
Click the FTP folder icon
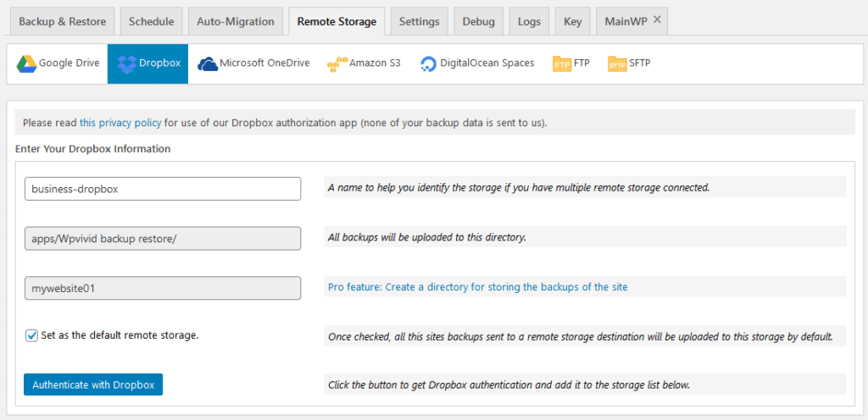point(561,64)
